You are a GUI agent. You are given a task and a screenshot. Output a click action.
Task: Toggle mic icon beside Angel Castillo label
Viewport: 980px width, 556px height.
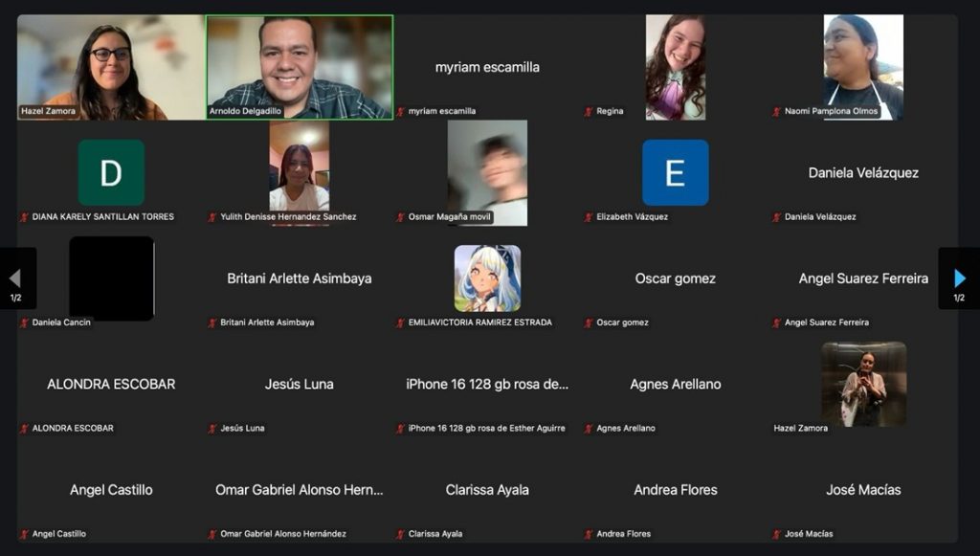[24, 534]
